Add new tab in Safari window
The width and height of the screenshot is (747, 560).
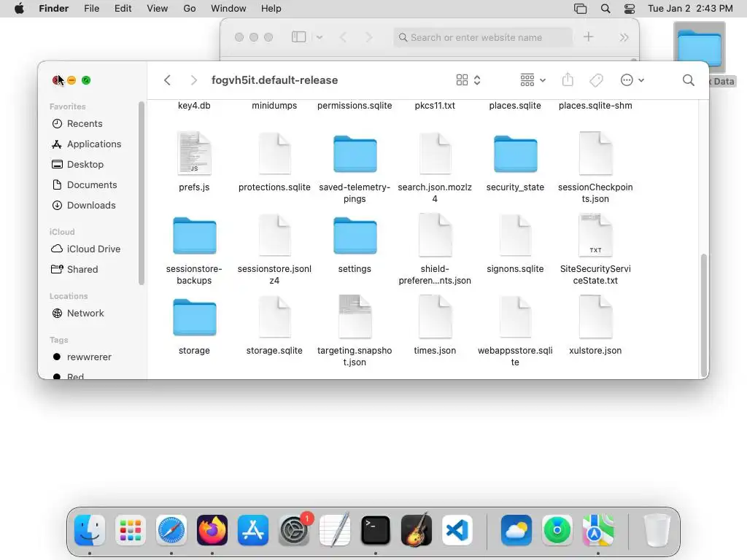coord(589,36)
